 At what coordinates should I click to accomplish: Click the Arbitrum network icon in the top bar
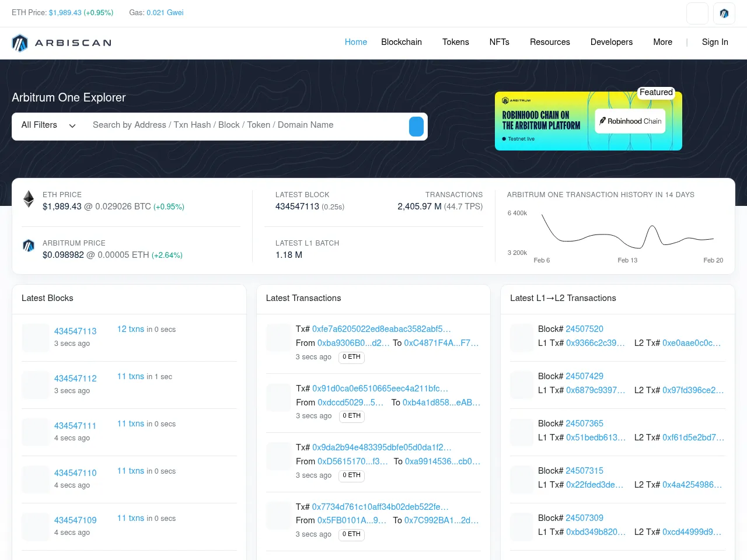click(x=724, y=13)
